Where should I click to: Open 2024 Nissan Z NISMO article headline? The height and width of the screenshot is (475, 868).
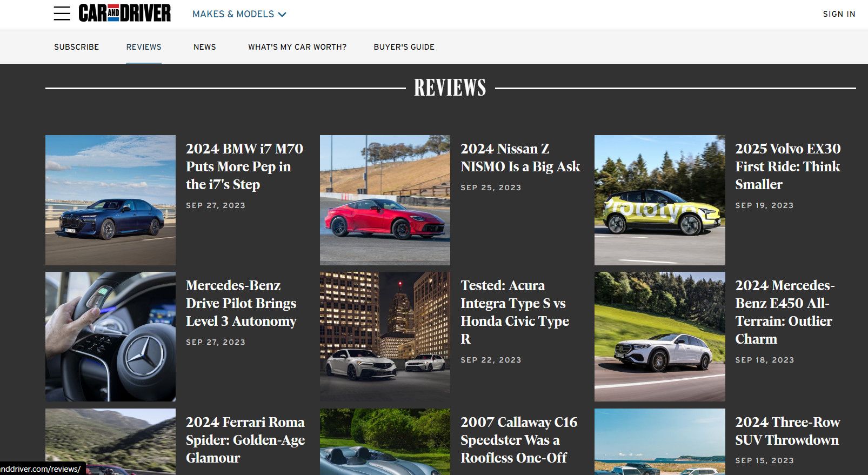pos(520,157)
